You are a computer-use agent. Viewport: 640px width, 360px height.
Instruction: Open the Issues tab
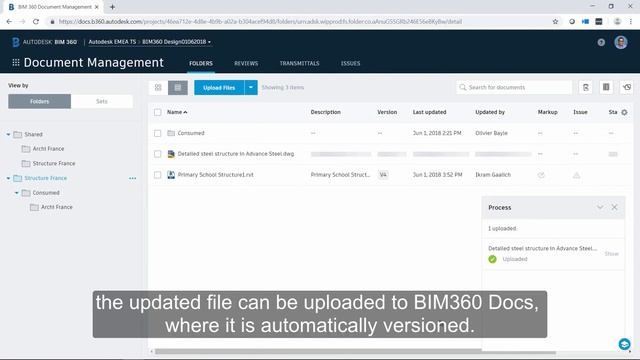(351, 63)
